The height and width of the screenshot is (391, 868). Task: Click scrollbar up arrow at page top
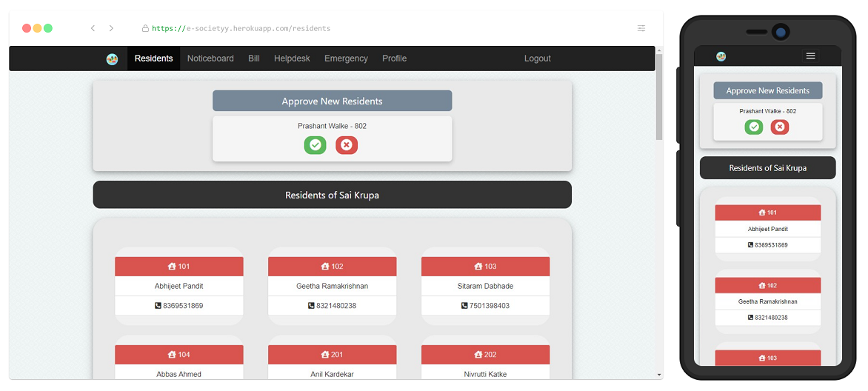(x=658, y=50)
